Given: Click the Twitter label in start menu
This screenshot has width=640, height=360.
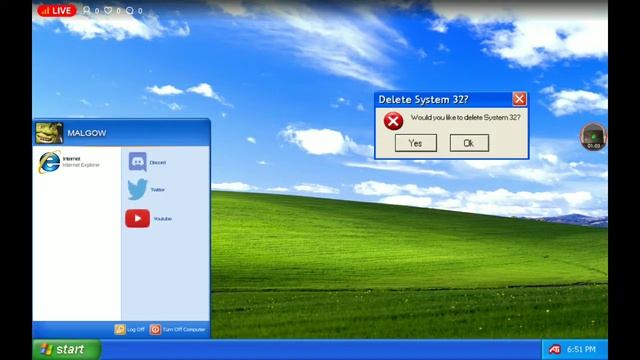Looking at the screenshot, I should tap(158, 190).
